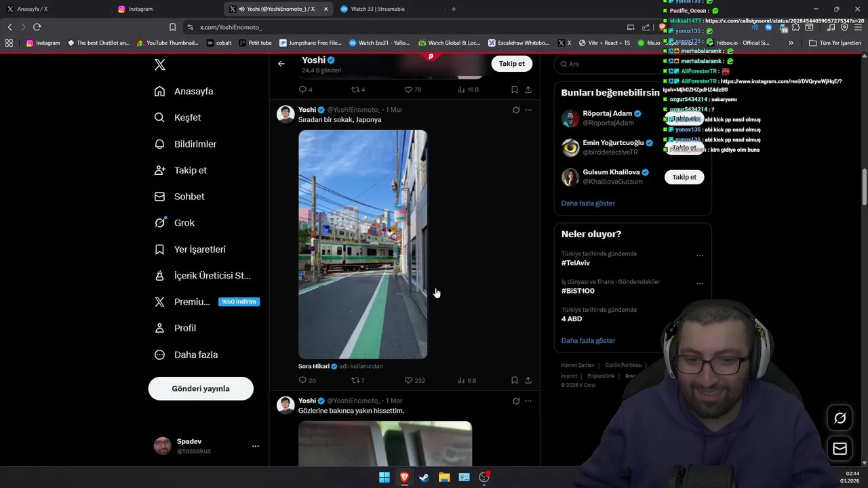Bookmark the post with 232 likes
Screen dimensions: 868x488
pyautogui.click(x=515, y=380)
